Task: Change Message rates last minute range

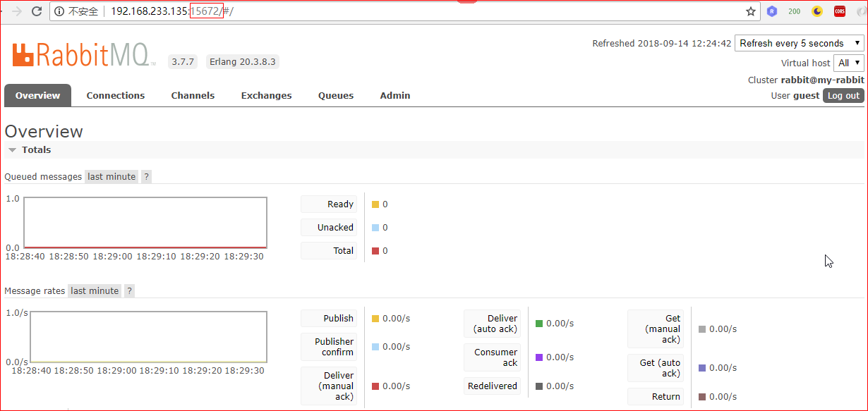Action: click(x=95, y=290)
